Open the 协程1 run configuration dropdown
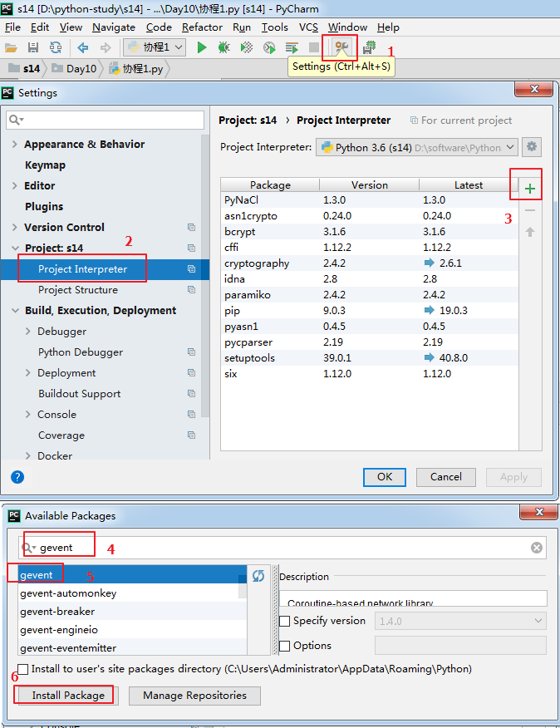560x728 pixels. (x=155, y=47)
